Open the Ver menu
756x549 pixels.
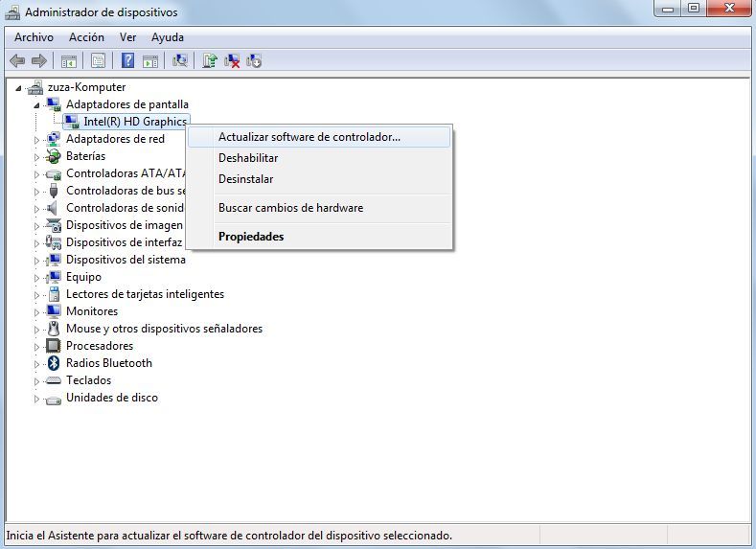pos(127,37)
